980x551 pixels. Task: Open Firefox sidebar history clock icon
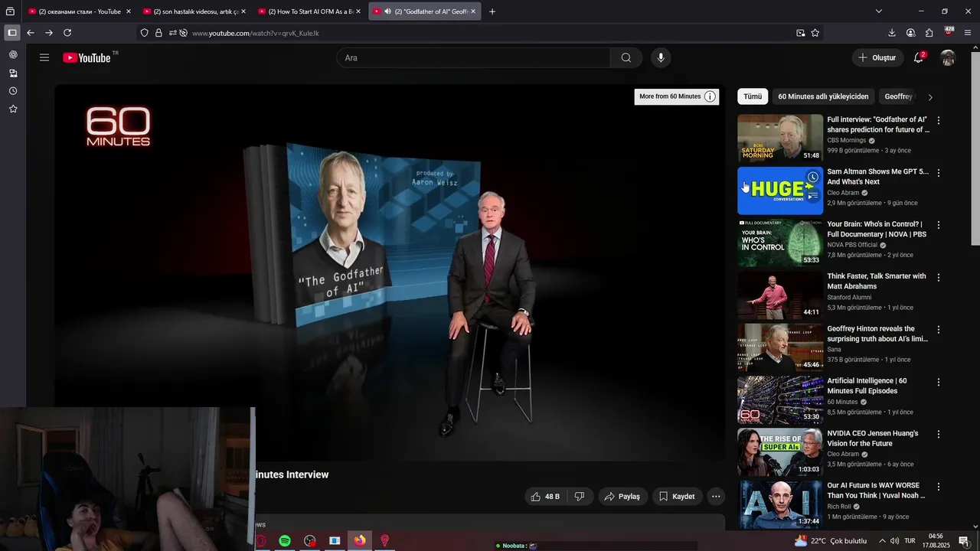click(13, 91)
